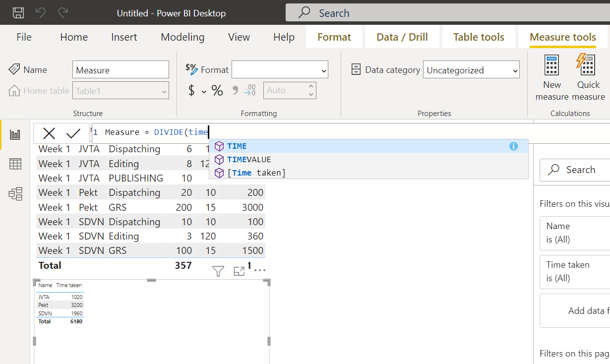The width and height of the screenshot is (610, 364).
Task: Open the Model view icon in sidebar
Action: [x=15, y=194]
